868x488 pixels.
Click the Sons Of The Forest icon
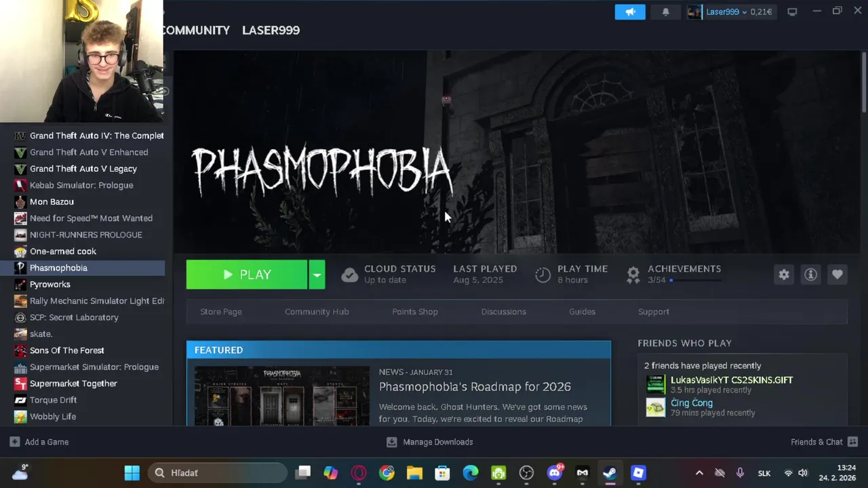(x=20, y=350)
